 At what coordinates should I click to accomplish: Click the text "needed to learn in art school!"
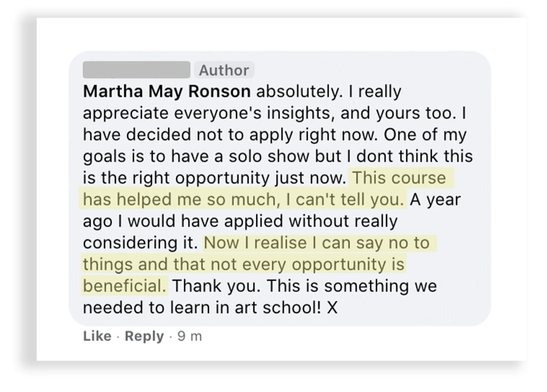click(x=202, y=308)
